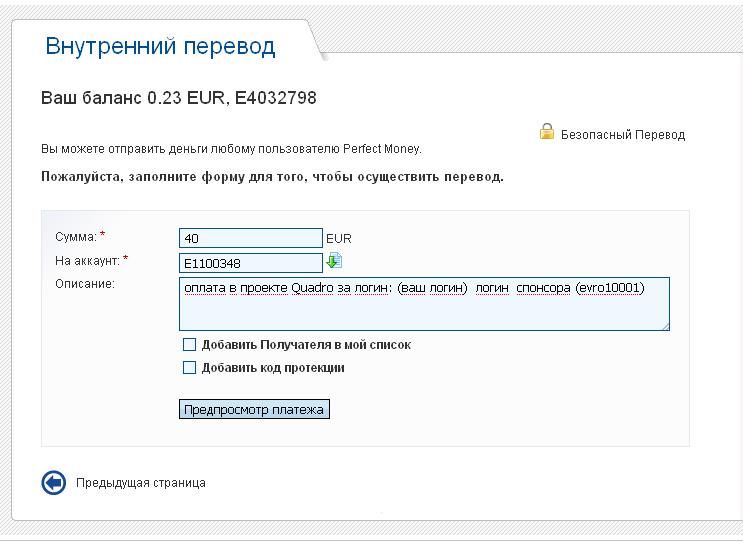Click the blue back arrow circle icon
The image size is (743, 546).
click(53, 483)
